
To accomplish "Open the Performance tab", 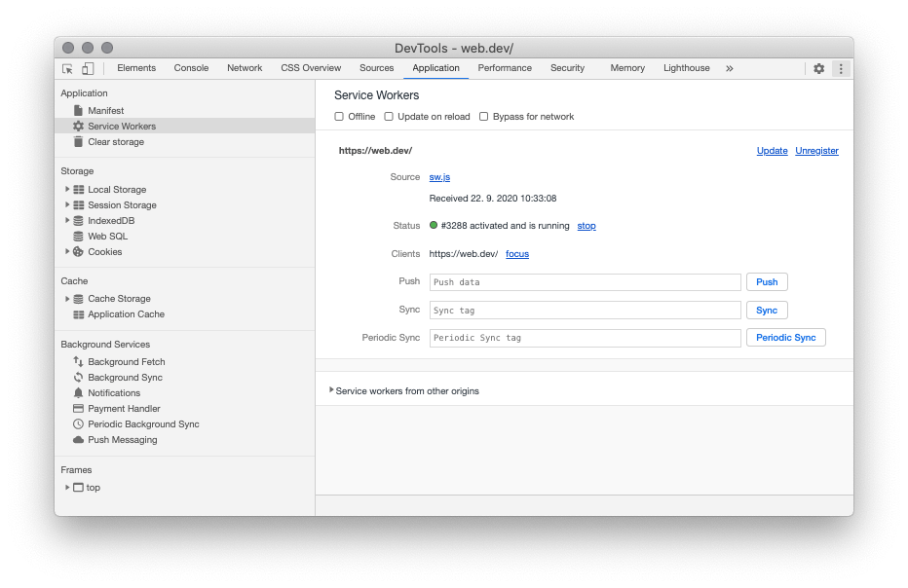I will pyautogui.click(x=505, y=68).
